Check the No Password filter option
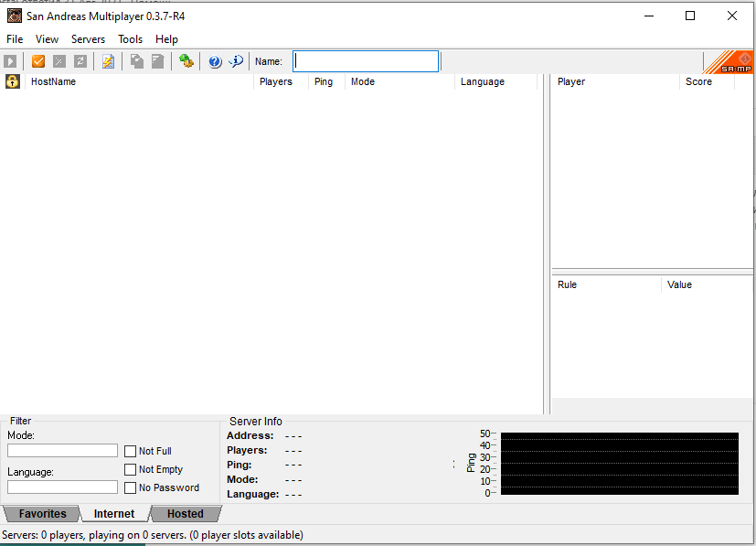Viewport: 756px width, 546px height. tap(131, 487)
